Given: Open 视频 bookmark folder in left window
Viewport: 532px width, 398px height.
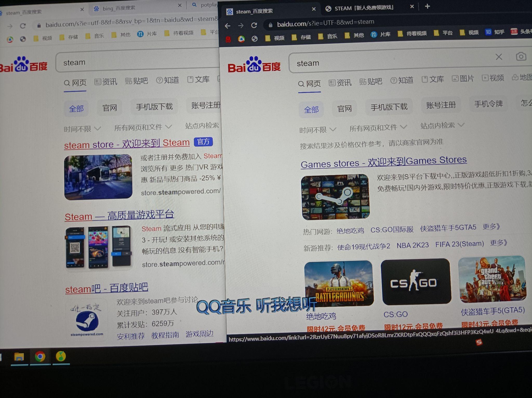Looking at the screenshot, I should pyautogui.click(x=43, y=38).
